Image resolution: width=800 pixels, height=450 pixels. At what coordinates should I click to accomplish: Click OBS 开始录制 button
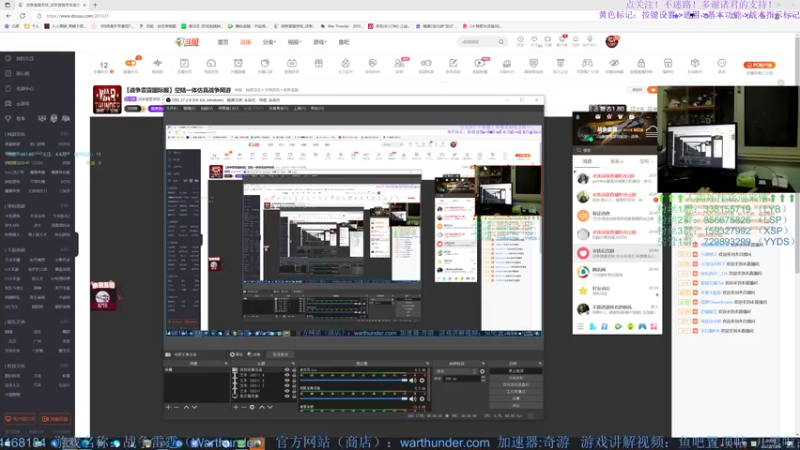(x=516, y=378)
